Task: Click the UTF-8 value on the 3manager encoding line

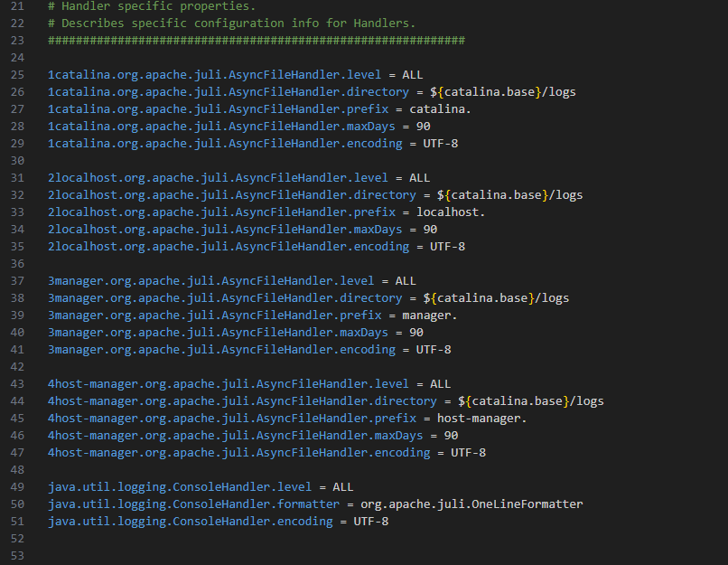Action: (x=434, y=350)
